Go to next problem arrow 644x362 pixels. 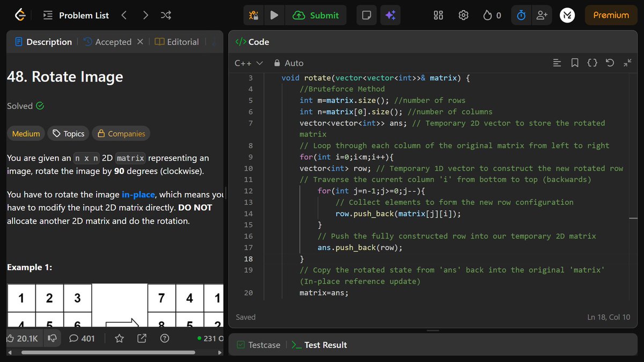145,16
